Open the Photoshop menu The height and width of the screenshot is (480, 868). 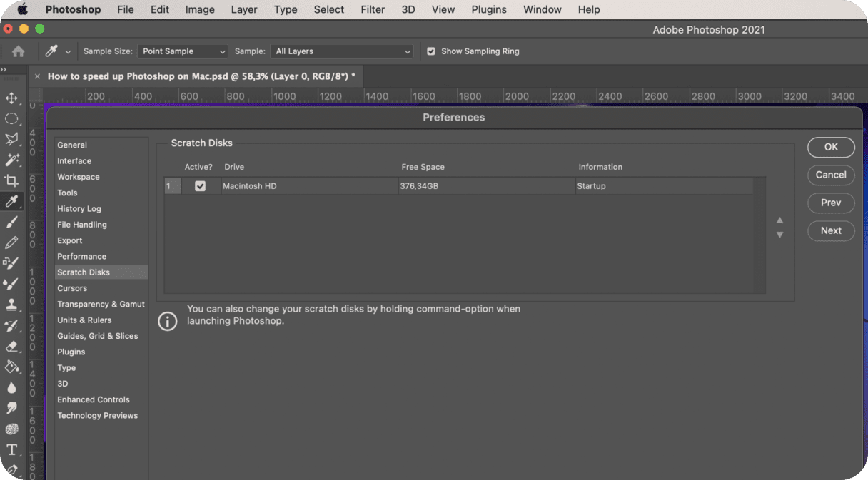(x=73, y=9)
